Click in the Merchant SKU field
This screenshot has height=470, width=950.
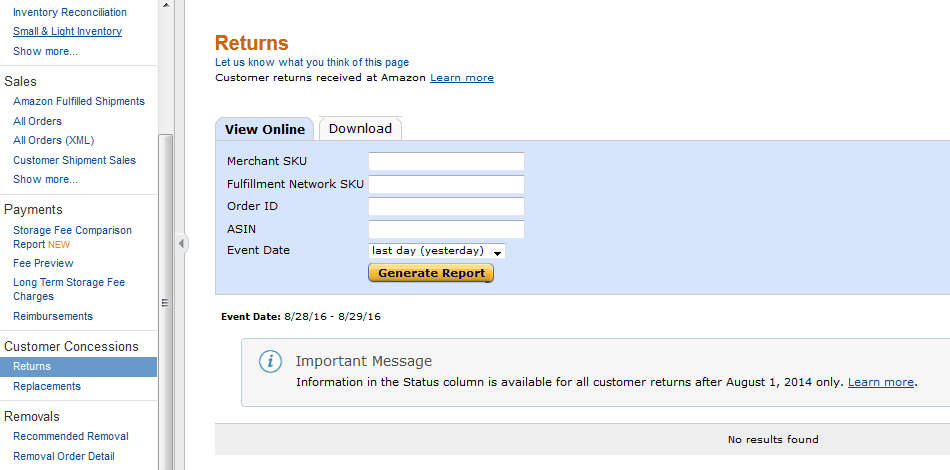[446, 162]
